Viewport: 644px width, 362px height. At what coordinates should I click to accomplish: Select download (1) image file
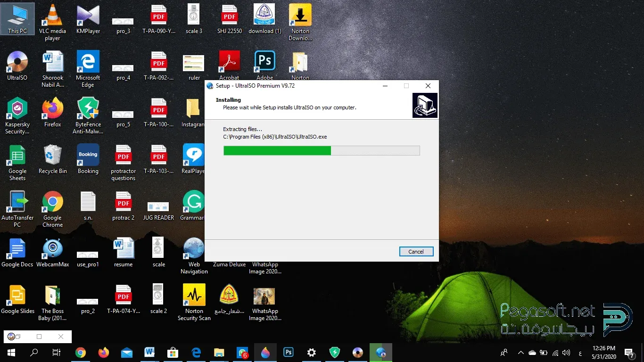pos(265,19)
